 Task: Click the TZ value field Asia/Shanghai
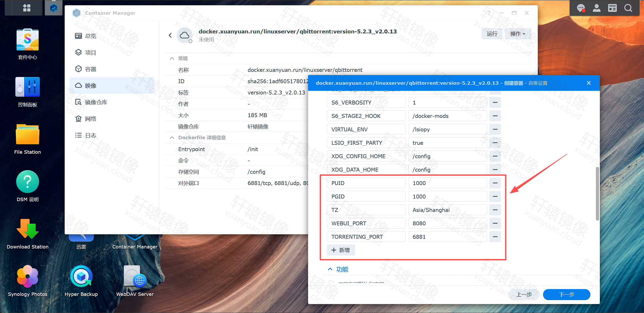447,210
